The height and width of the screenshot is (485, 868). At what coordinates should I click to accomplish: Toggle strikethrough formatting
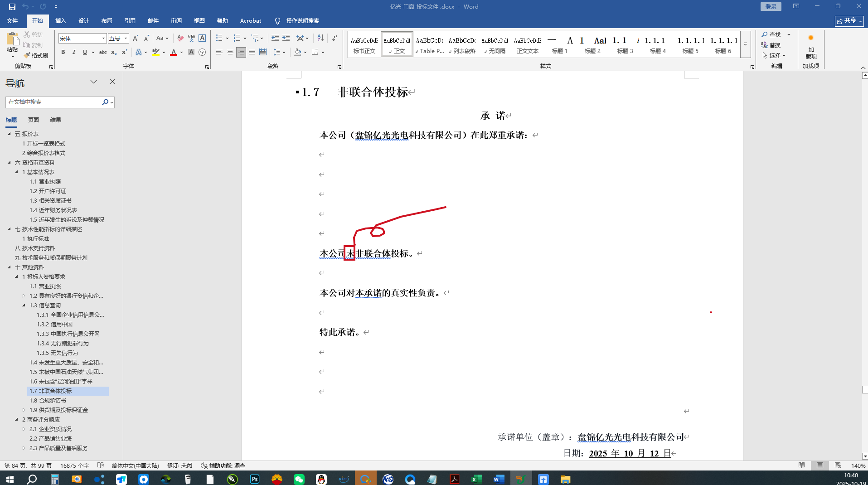click(103, 52)
